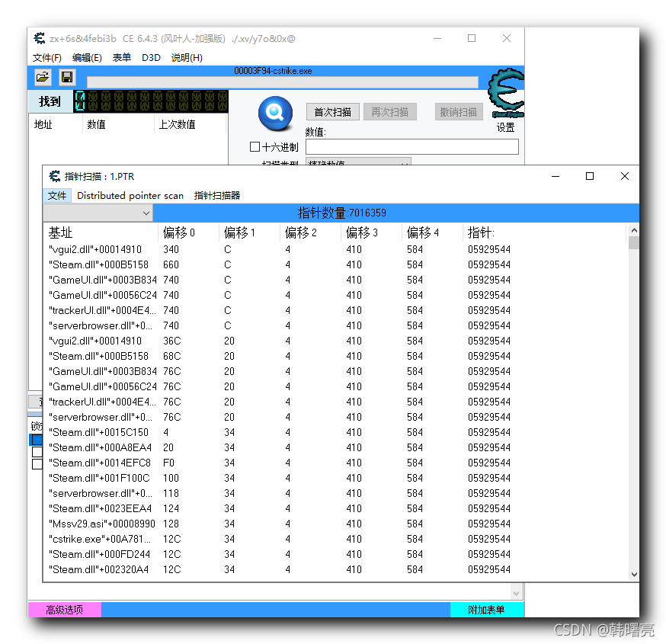666x644 pixels.
Task: Click the 基址 column header
Action: [101, 232]
